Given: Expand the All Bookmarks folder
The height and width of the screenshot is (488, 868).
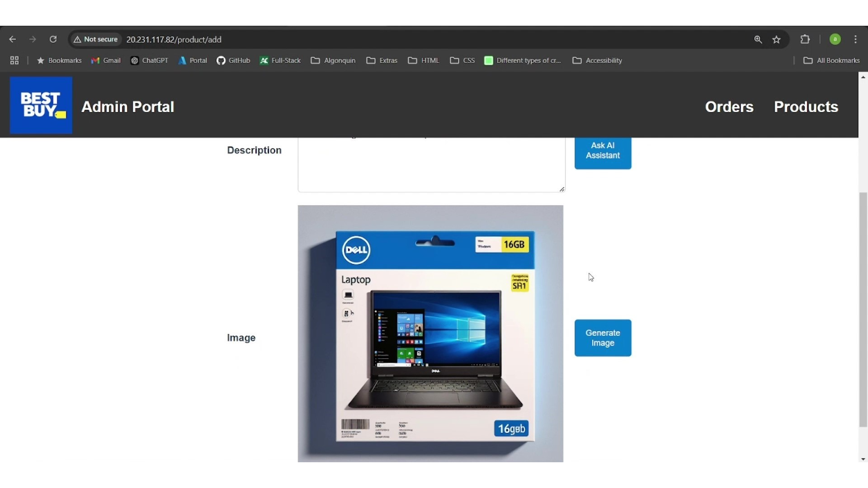Looking at the screenshot, I should 831,61.
